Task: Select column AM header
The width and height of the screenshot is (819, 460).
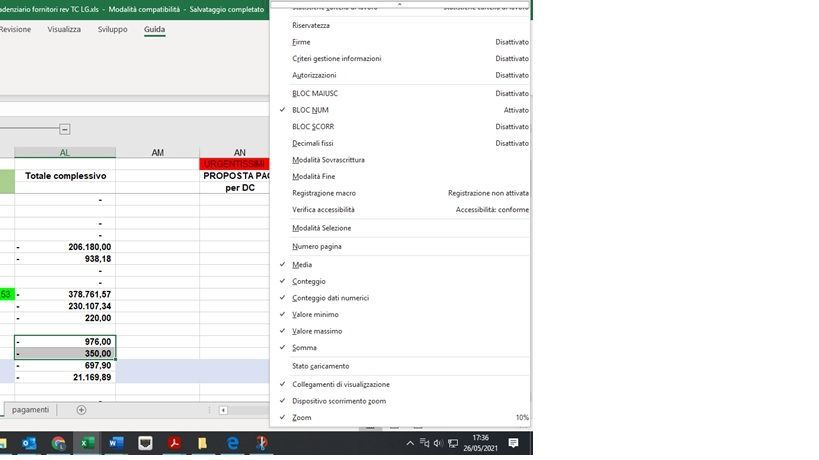Action: [158, 152]
